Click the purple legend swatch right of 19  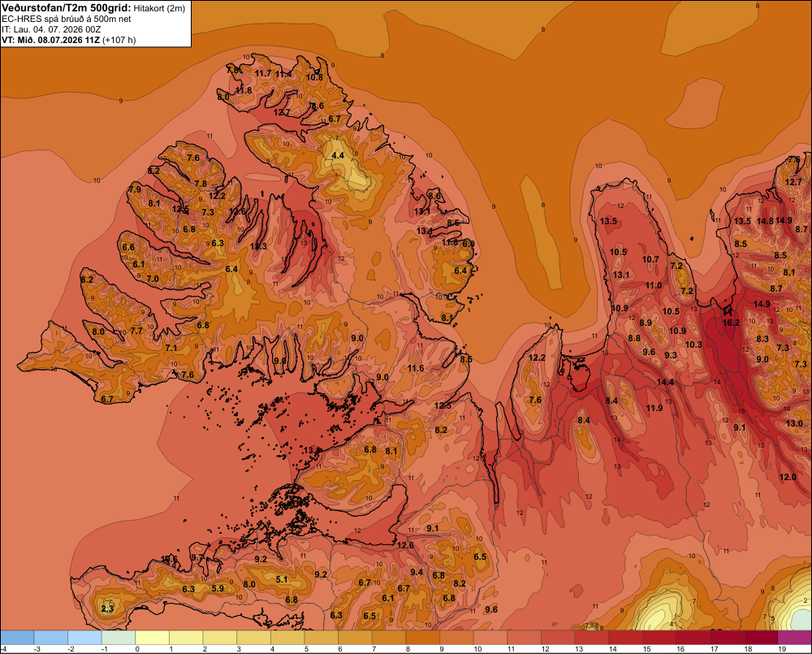(795, 637)
